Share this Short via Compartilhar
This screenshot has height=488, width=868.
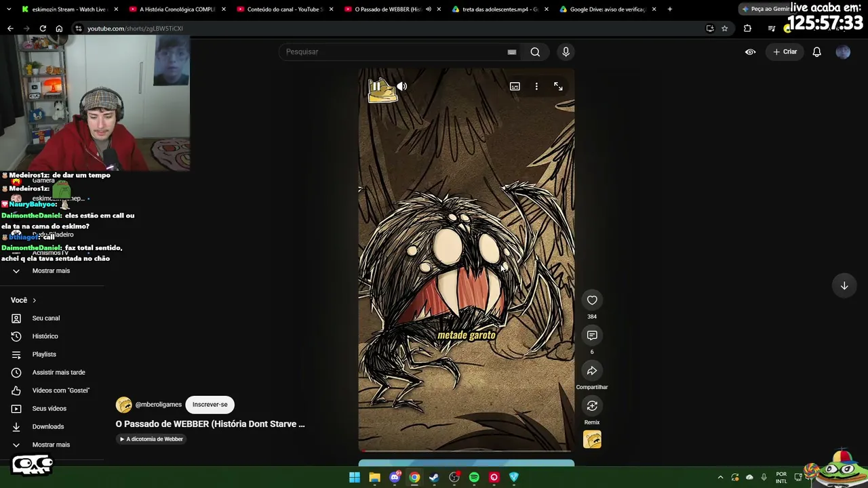pos(592,371)
